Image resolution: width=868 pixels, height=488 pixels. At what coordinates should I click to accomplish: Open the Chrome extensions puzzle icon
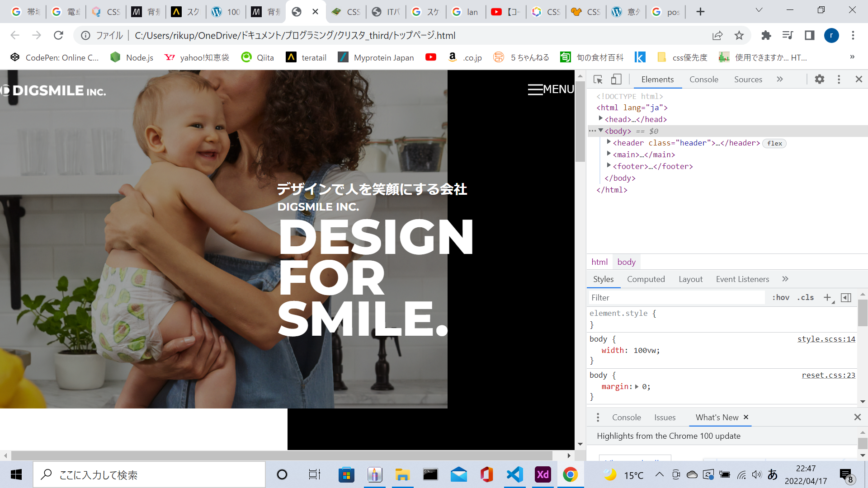click(766, 35)
